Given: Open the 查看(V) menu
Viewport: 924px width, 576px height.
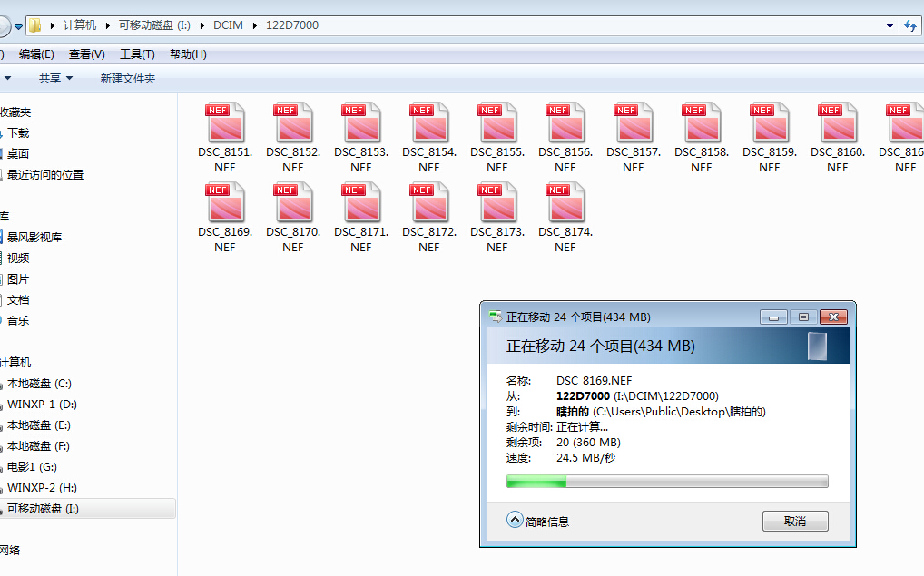Looking at the screenshot, I should tap(86, 54).
